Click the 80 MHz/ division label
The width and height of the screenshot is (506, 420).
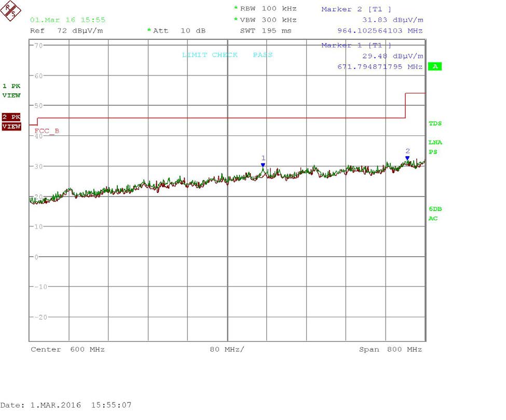click(x=227, y=349)
